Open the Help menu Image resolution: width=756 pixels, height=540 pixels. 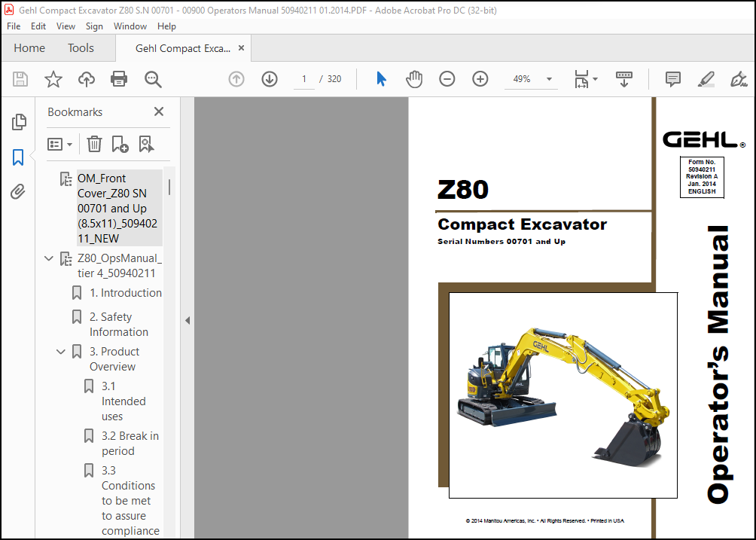(166, 26)
